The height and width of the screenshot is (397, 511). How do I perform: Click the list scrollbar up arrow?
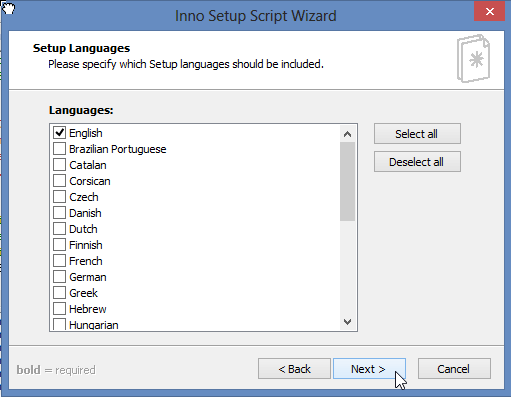[347, 134]
